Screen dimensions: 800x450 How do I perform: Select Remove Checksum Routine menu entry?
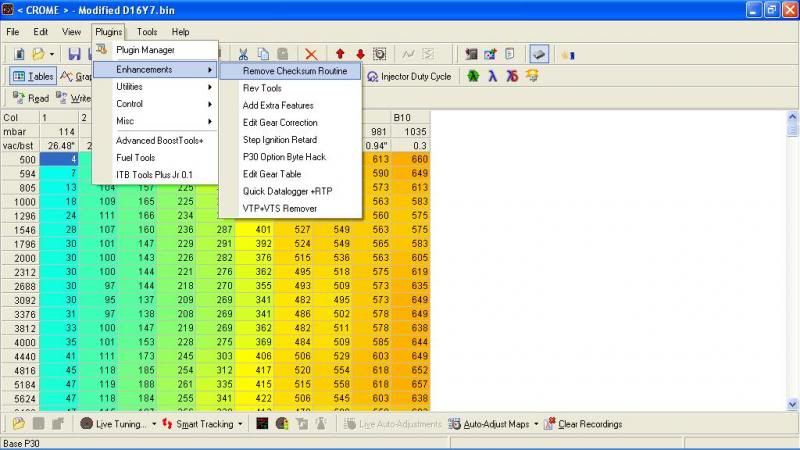pos(294,72)
